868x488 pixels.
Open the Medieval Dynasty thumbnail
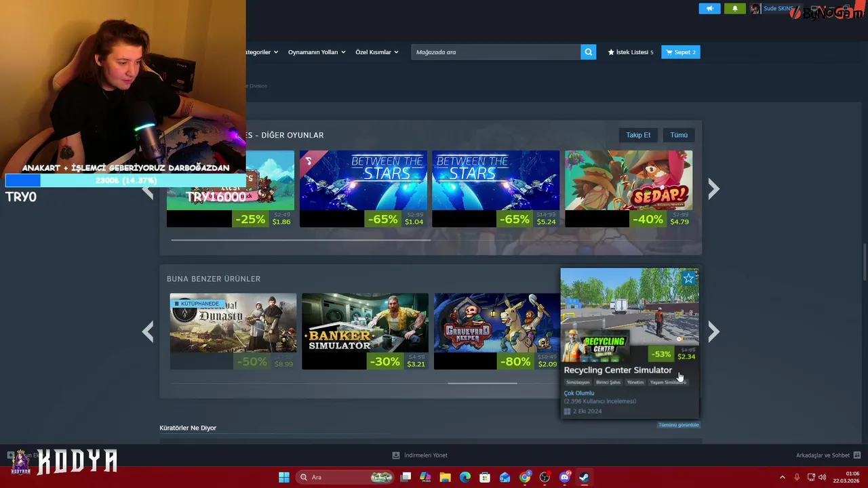233,323
